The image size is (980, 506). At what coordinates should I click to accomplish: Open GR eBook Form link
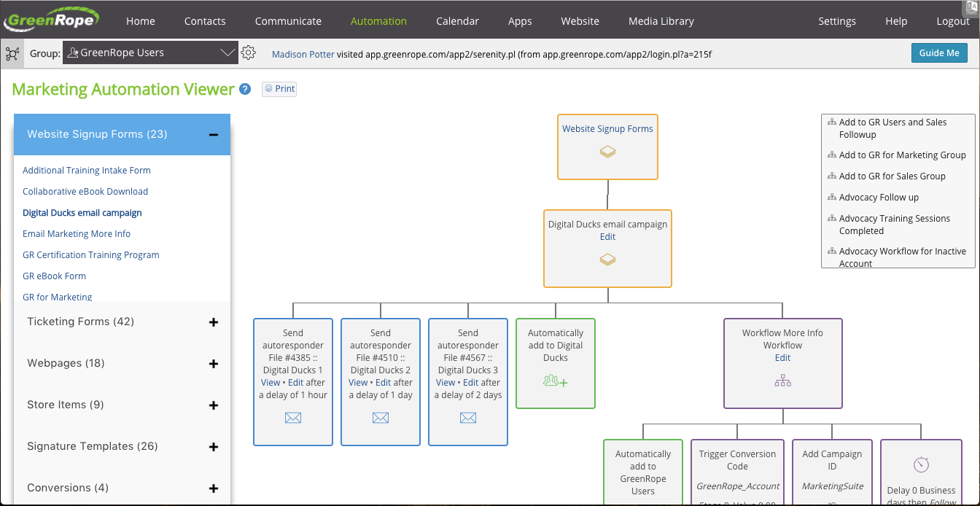pos(54,276)
